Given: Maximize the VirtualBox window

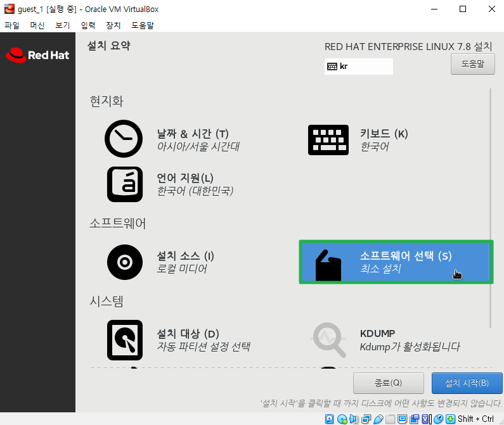Looking at the screenshot, I should [463, 9].
